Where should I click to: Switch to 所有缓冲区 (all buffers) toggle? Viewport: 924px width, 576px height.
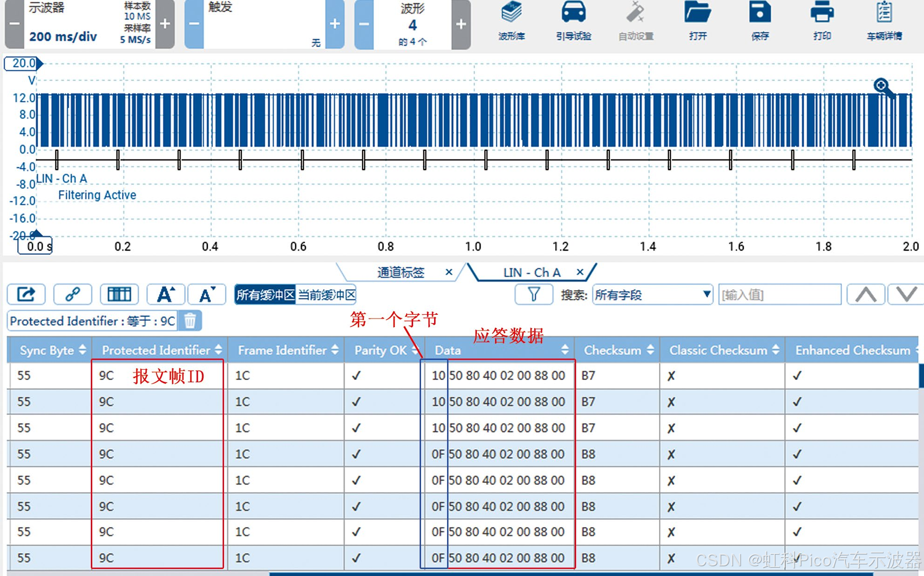click(265, 295)
